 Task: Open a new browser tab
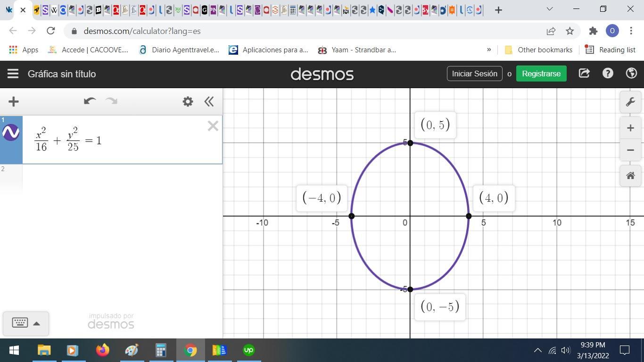498,10
